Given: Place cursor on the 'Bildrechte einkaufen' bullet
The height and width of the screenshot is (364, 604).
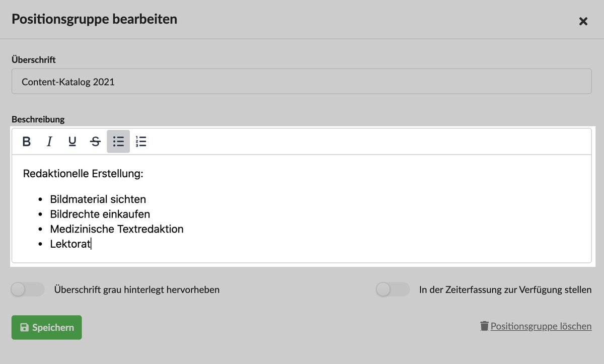Looking at the screenshot, I should pos(100,214).
